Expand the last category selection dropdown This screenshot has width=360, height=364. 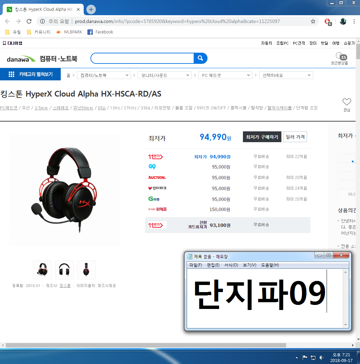[x=286, y=76]
